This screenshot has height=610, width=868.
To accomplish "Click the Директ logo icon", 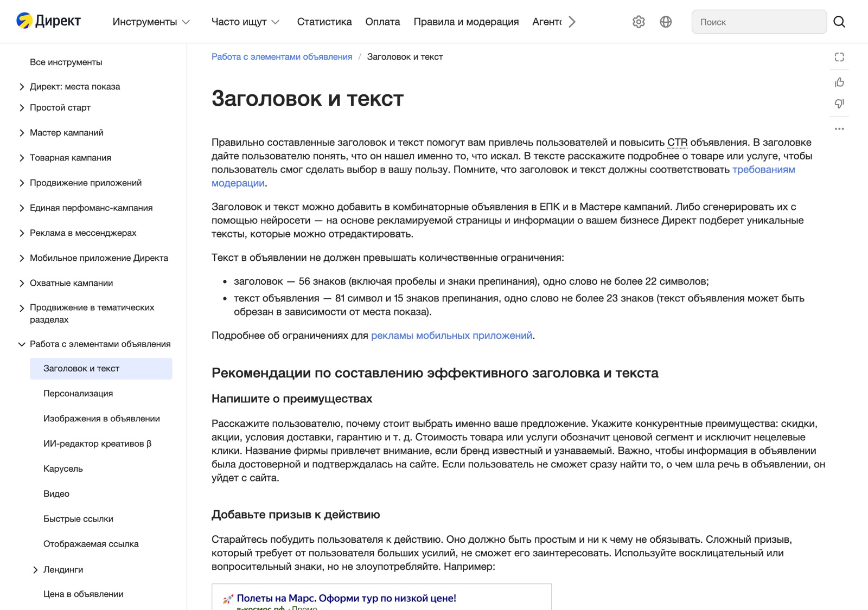I will click(x=24, y=21).
